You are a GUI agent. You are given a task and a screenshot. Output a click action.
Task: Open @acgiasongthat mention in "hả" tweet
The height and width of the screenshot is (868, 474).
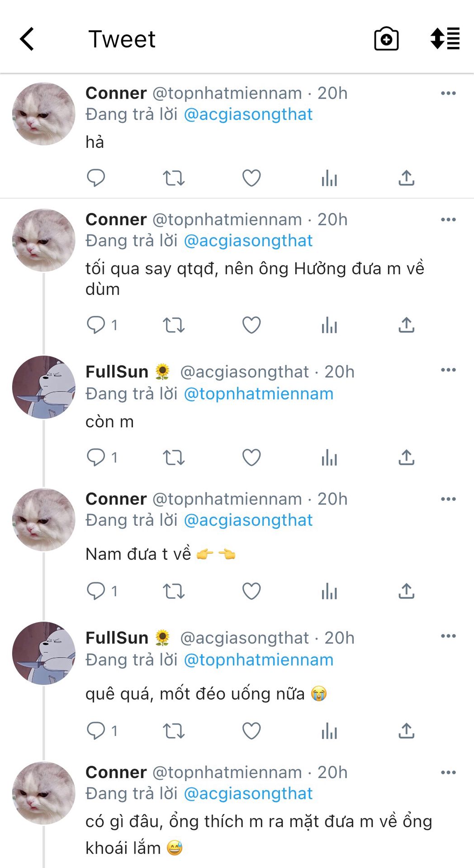248,114
